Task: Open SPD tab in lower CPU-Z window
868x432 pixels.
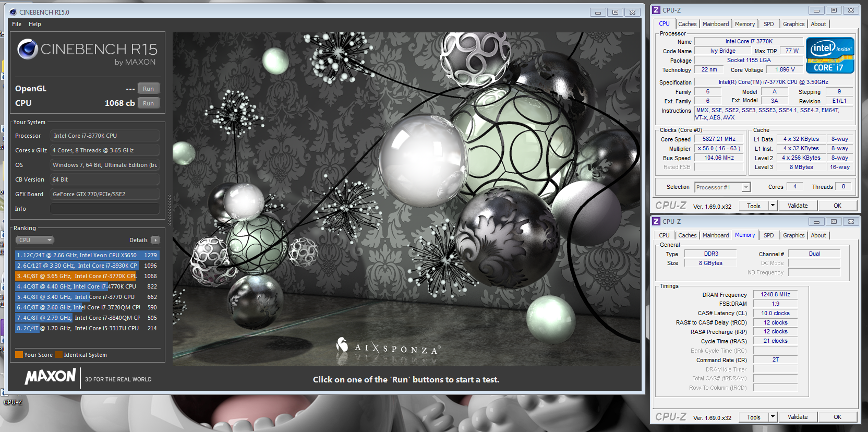Action: click(769, 235)
